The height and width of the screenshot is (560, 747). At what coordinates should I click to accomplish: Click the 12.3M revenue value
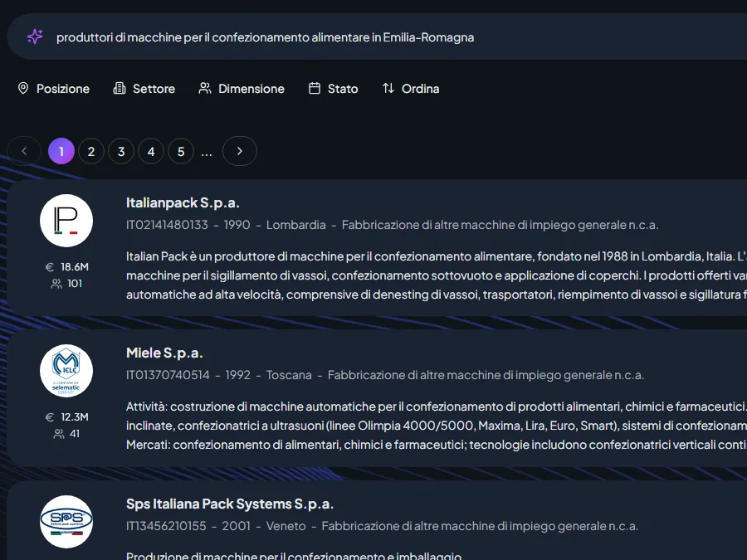[75, 417]
